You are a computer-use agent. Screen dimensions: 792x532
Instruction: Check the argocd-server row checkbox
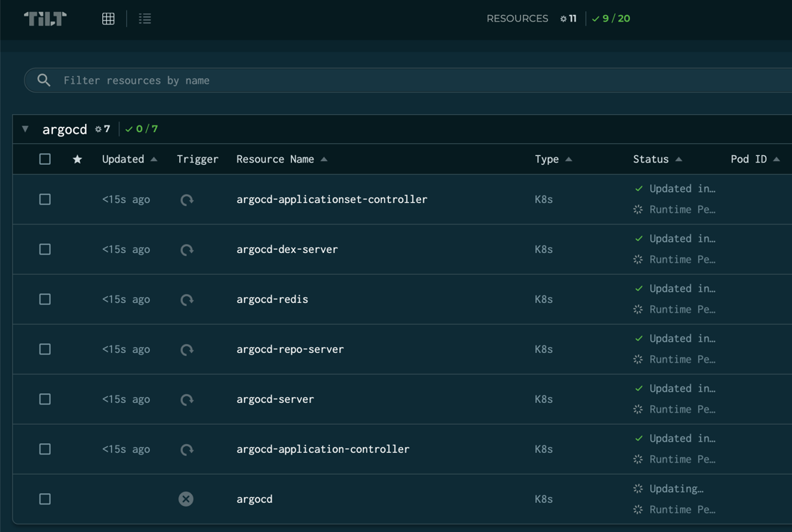[x=45, y=399]
